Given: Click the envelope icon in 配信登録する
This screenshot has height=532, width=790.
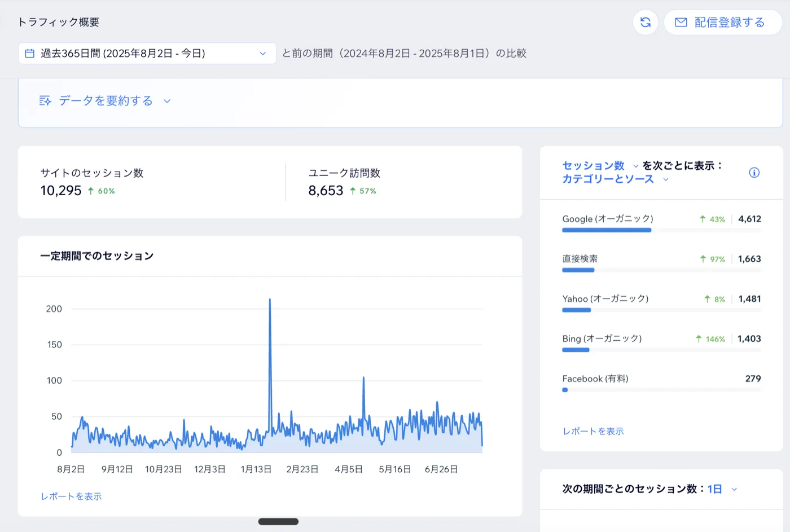Looking at the screenshot, I should coord(681,23).
